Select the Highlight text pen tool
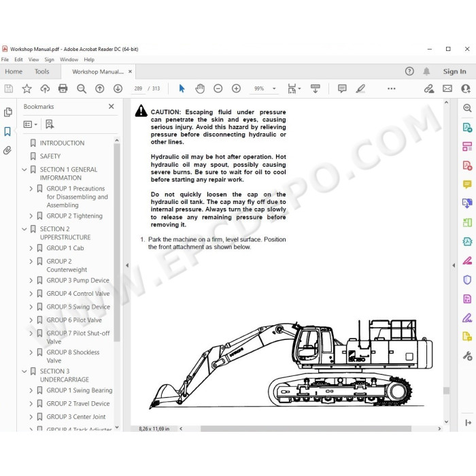Screen dimensions: 476x476 pyautogui.click(x=360, y=88)
